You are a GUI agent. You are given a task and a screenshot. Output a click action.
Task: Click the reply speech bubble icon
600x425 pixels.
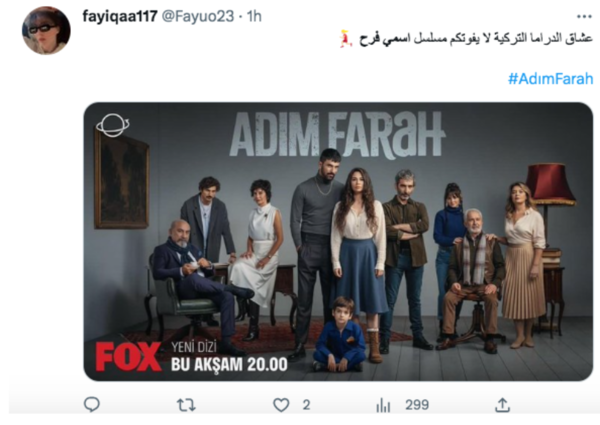point(92,404)
